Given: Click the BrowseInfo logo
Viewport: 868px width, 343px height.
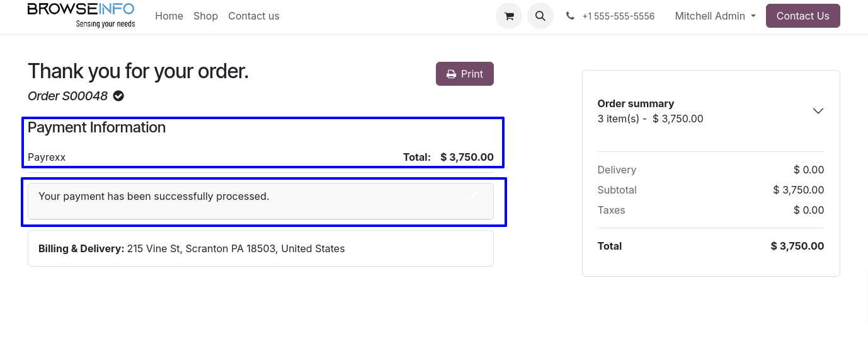Looking at the screenshot, I should click(81, 16).
